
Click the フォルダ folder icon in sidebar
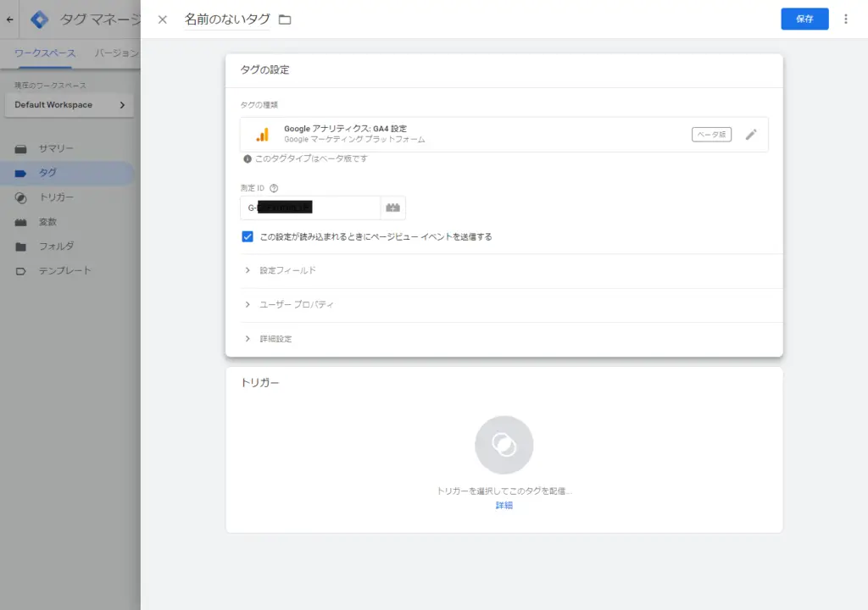point(20,247)
